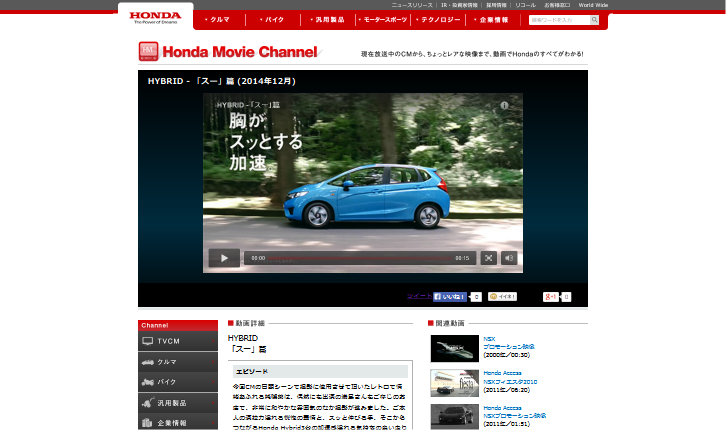Select TVCM in the Channel sidebar
Image resolution: width=726 pixels, height=430 pixels.
coord(178,341)
